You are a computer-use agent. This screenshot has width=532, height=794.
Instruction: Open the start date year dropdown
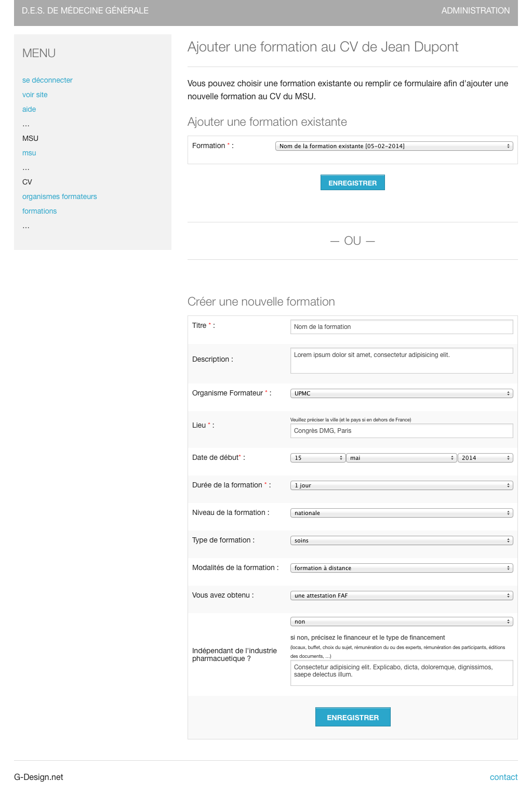click(485, 458)
